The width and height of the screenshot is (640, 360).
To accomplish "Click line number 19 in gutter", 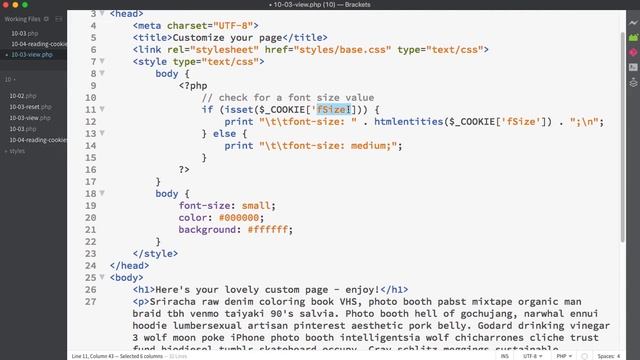I will click(x=91, y=206).
